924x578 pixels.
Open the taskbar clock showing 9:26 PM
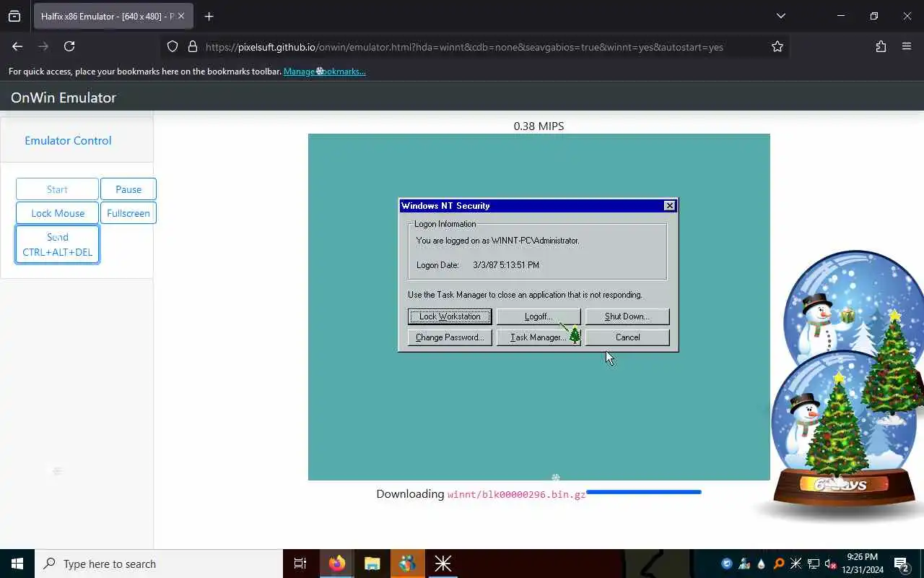click(864, 564)
